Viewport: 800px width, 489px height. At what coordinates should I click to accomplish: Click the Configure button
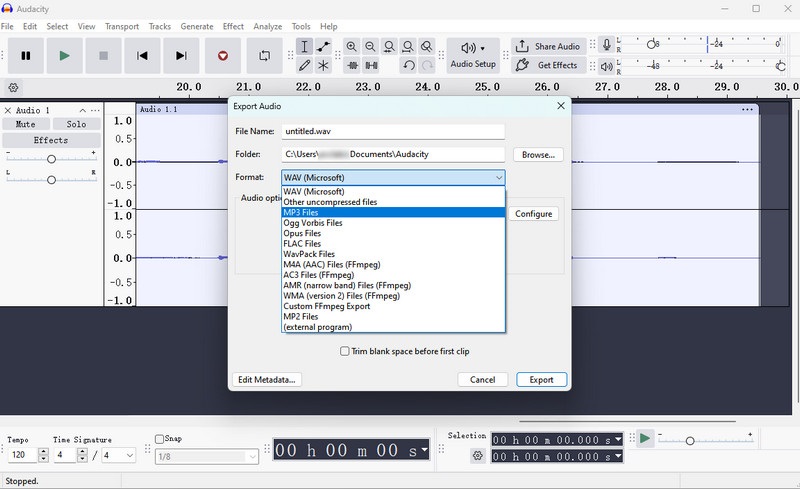pos(534,214)
